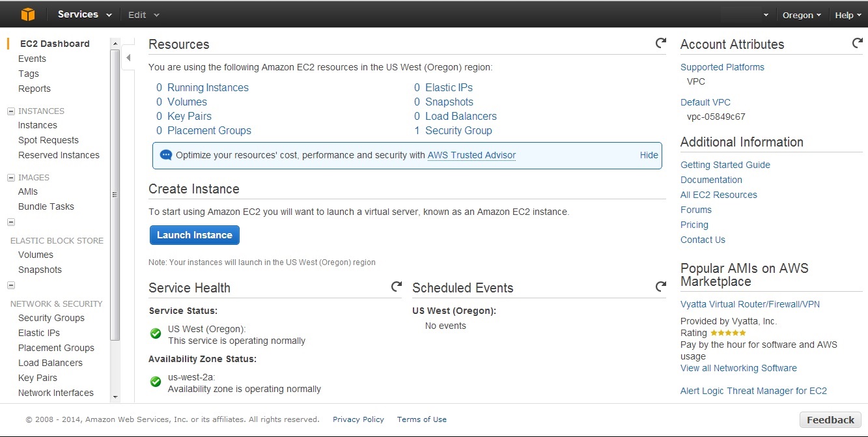Open Reserved Instances in the sidebar
The width and height of the screenshot is (868, 437).
pos(59,155)
